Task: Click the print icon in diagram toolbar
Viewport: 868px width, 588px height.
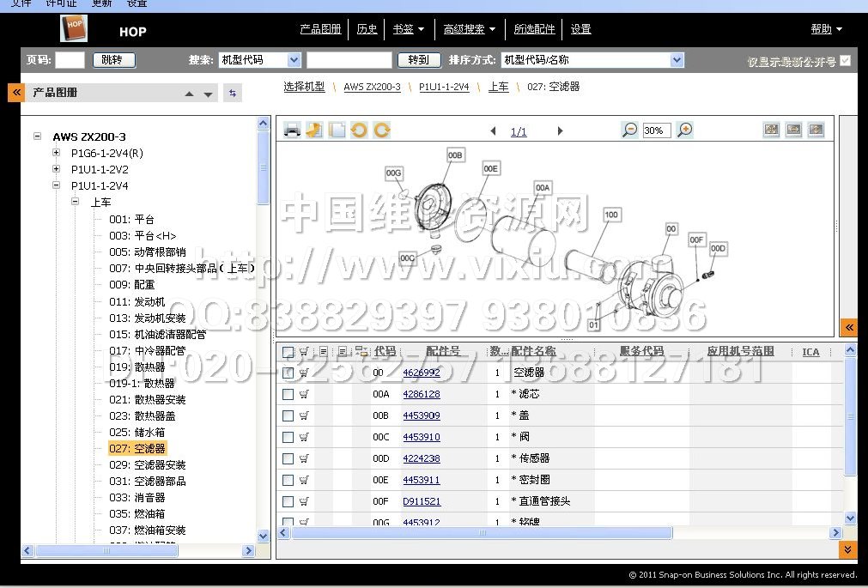Action: click(x=292, y=130)
